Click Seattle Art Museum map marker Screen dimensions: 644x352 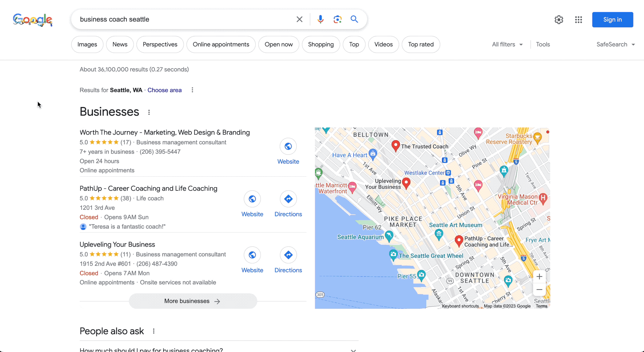coord(439,235)
